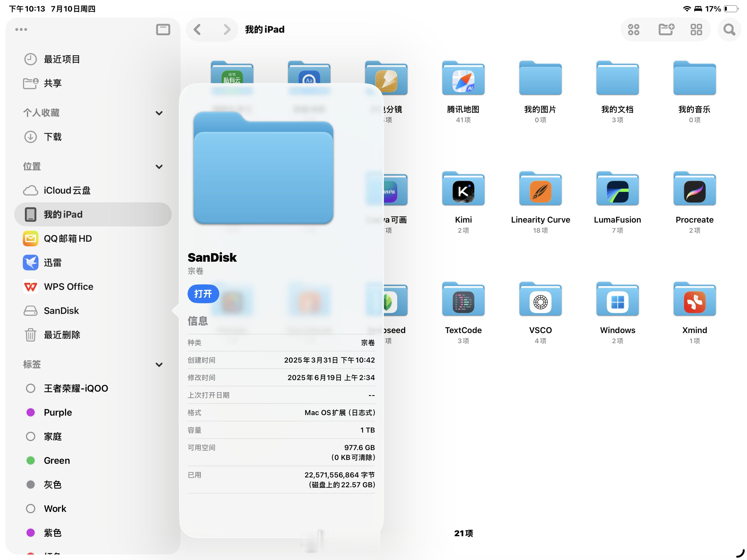Click the 格式 value Mac OS扩展

[340, 413]
